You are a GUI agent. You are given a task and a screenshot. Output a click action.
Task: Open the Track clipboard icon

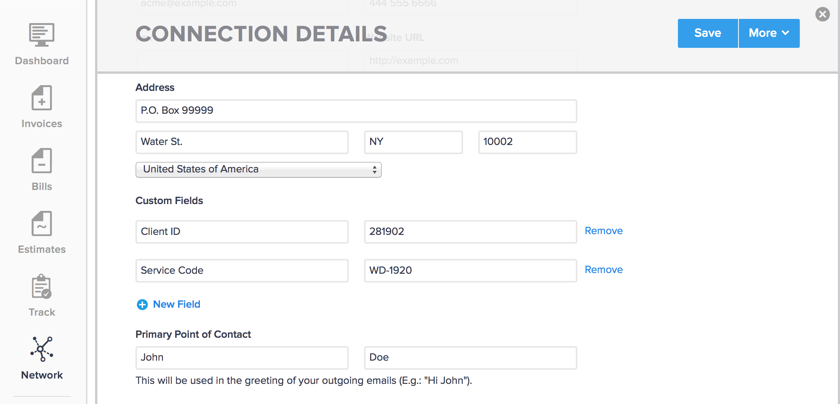pyautogui.click(x=42, y=287)
